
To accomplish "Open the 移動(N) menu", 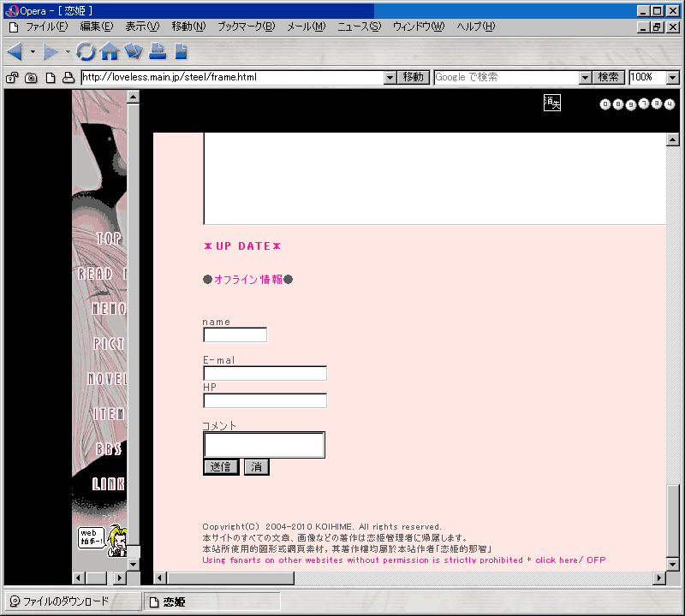I will tap(188, 27).
